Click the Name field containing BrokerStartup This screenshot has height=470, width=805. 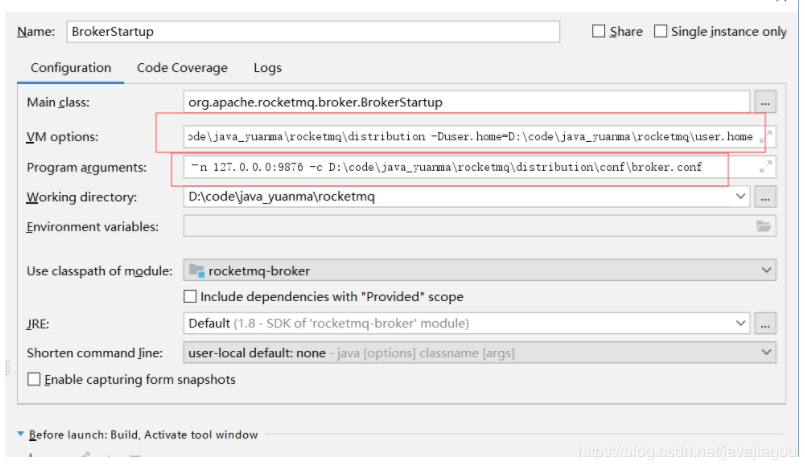[x=313, y=31]
